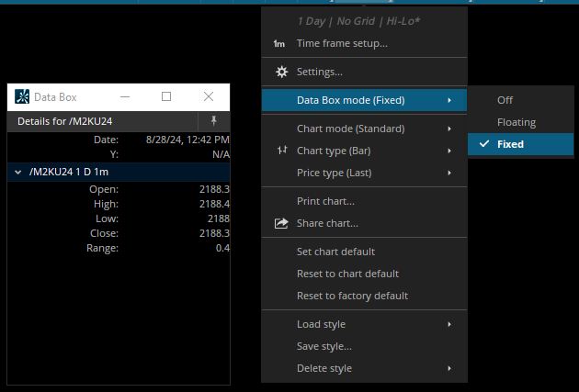
Task: Click the settings gear icon
Action: click(x=281, y=72)
